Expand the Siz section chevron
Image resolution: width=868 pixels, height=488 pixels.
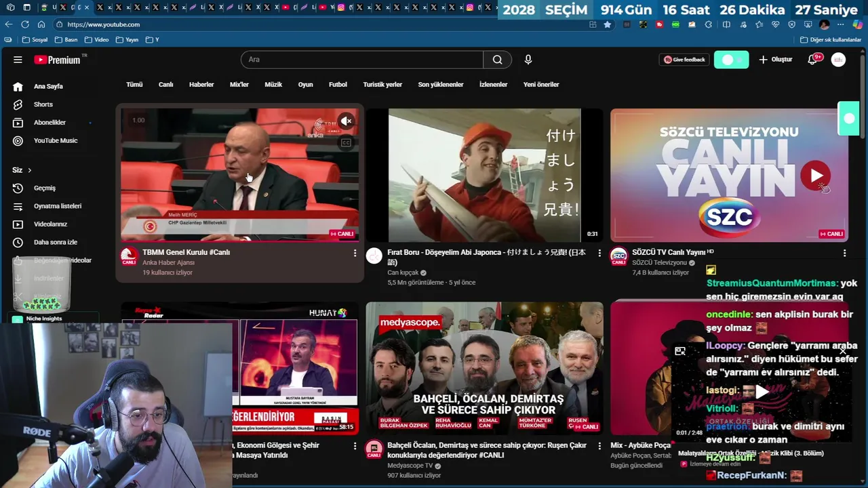click(29, 170)
